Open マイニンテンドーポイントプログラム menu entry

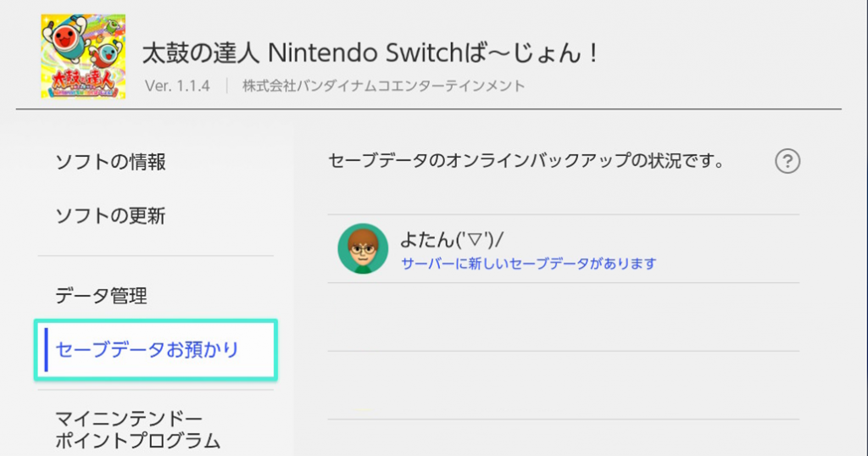pyautogui.click(x=138, y=430)
